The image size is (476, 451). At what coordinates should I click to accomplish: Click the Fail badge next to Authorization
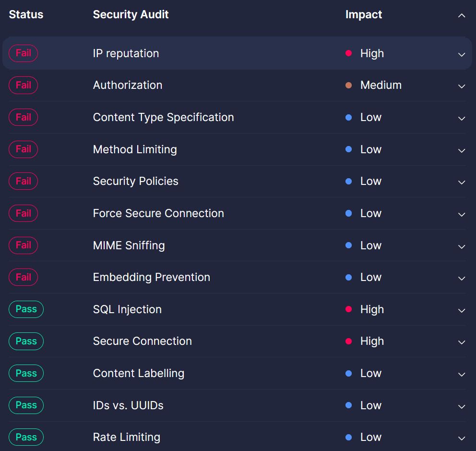(x=23, y=85)
